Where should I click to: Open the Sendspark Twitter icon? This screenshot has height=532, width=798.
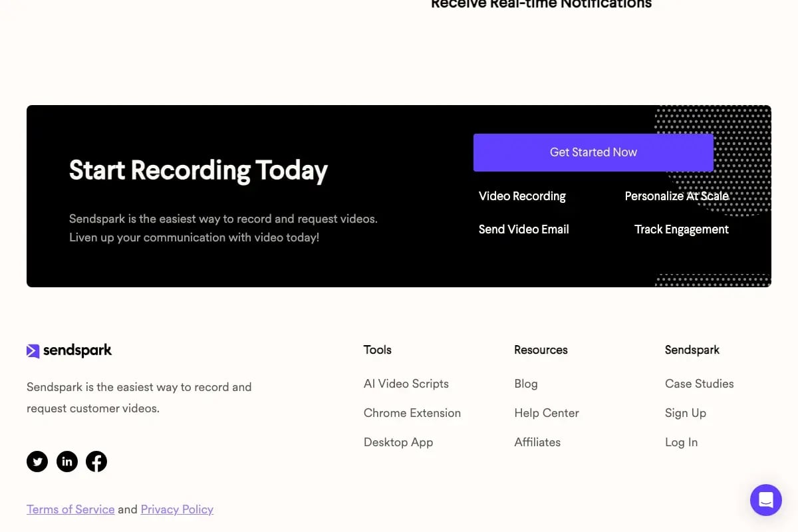tap(37, 462)
